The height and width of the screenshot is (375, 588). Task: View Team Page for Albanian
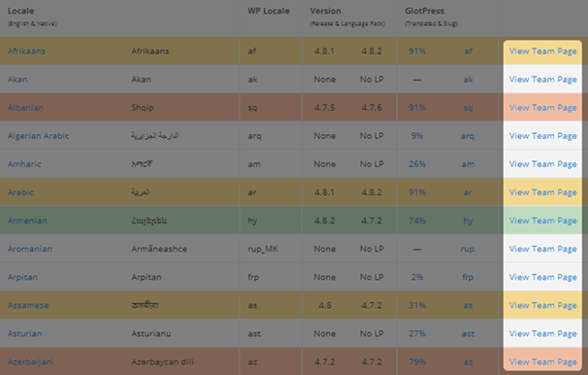[x=542, y=108]
